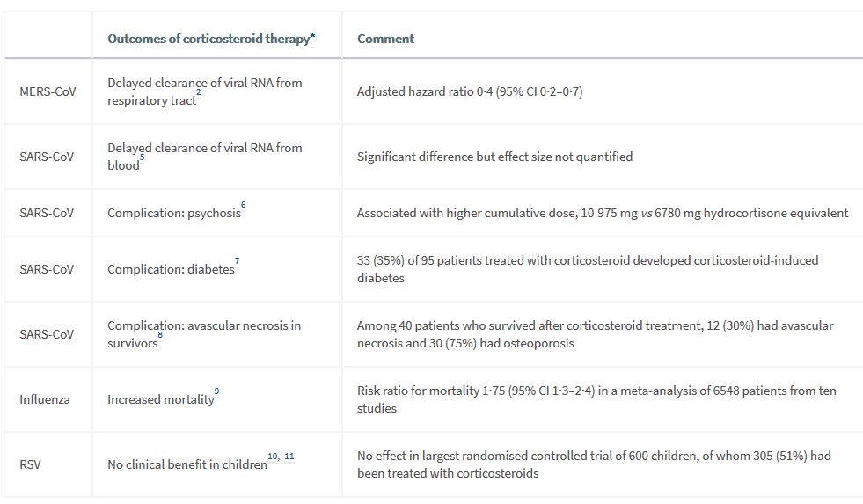This screenshot has height=504, width=863.
Task: Click the Comment column header
Action: [x=385, y=39]
